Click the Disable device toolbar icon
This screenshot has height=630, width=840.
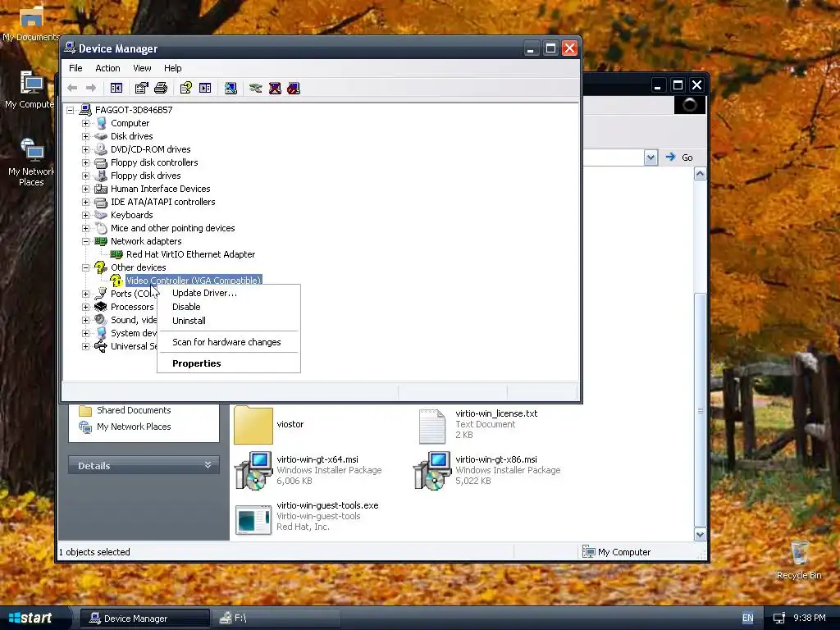[x=294, y=88]
